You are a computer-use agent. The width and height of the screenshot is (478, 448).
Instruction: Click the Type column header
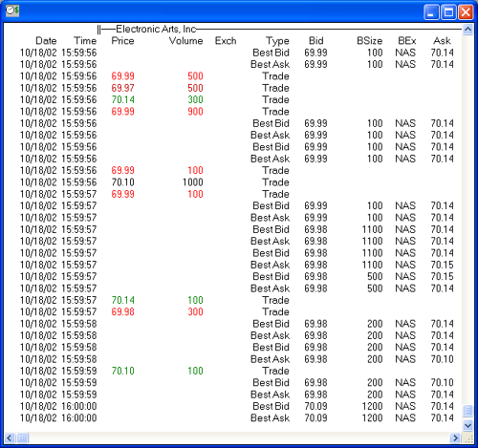tap(277, 41)
